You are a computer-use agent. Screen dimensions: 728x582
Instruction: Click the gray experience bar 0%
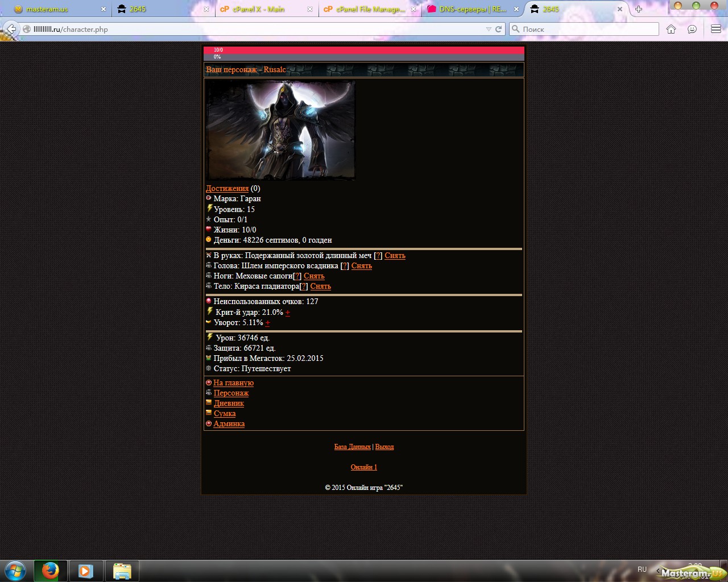pyautogui.click(x=364, y=57)
